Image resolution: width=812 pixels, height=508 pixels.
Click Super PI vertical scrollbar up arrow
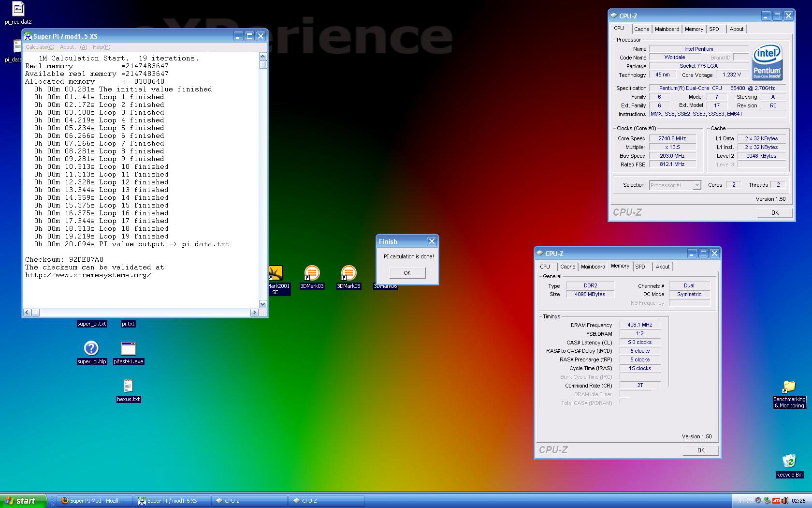click(263, 56)
